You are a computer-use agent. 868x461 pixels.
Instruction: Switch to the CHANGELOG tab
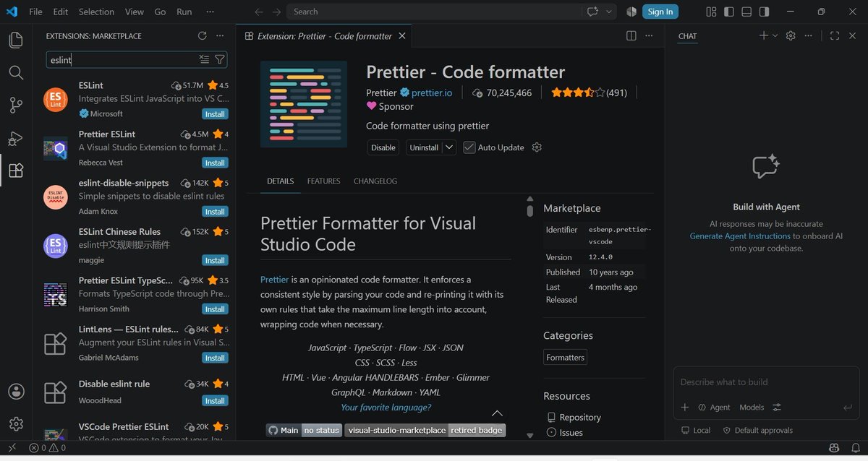click(375, 181)
